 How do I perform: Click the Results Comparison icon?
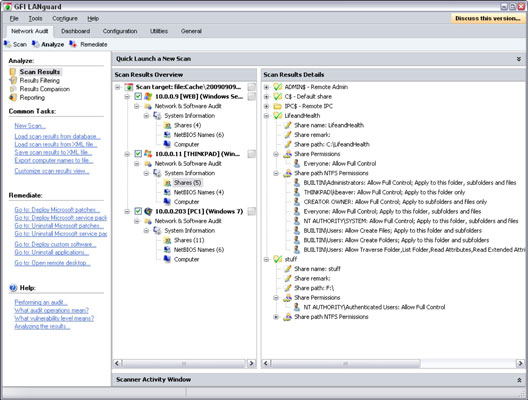[13, 89]
